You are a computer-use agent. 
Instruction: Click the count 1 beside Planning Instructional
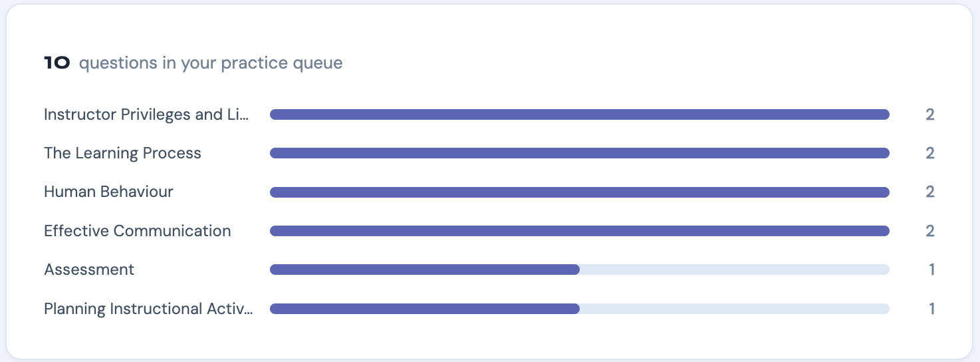tap(932, 309)
